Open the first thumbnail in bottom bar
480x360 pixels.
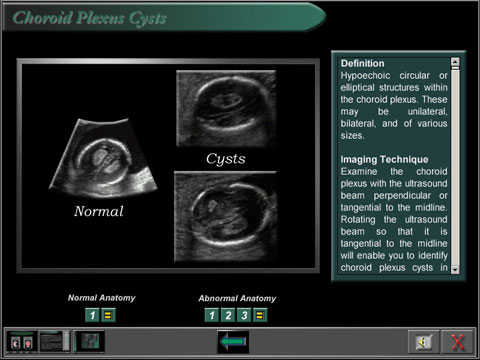(x=22, y=341)
